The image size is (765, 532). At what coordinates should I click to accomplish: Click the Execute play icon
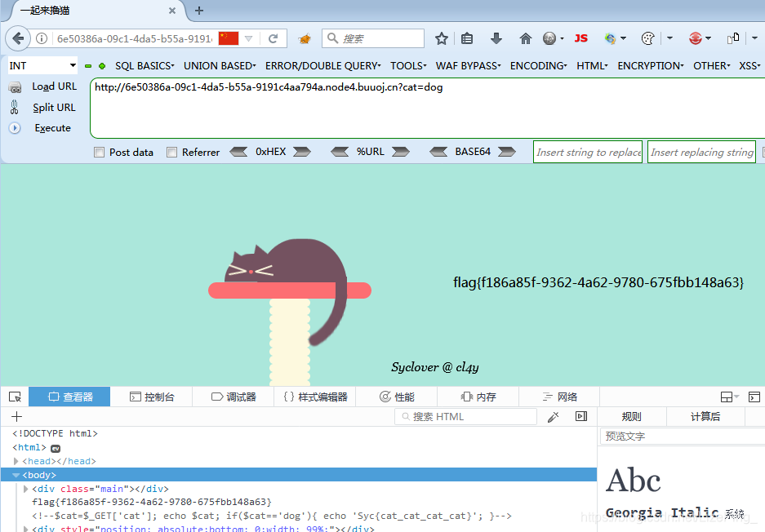pos(15,128)
